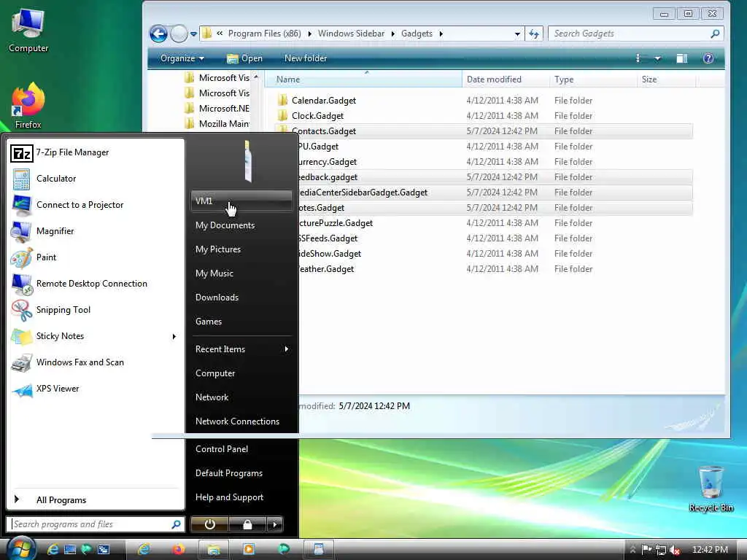Click Windows Explorer taskbar button
The image size is (747, 560).
pos(214,550)
